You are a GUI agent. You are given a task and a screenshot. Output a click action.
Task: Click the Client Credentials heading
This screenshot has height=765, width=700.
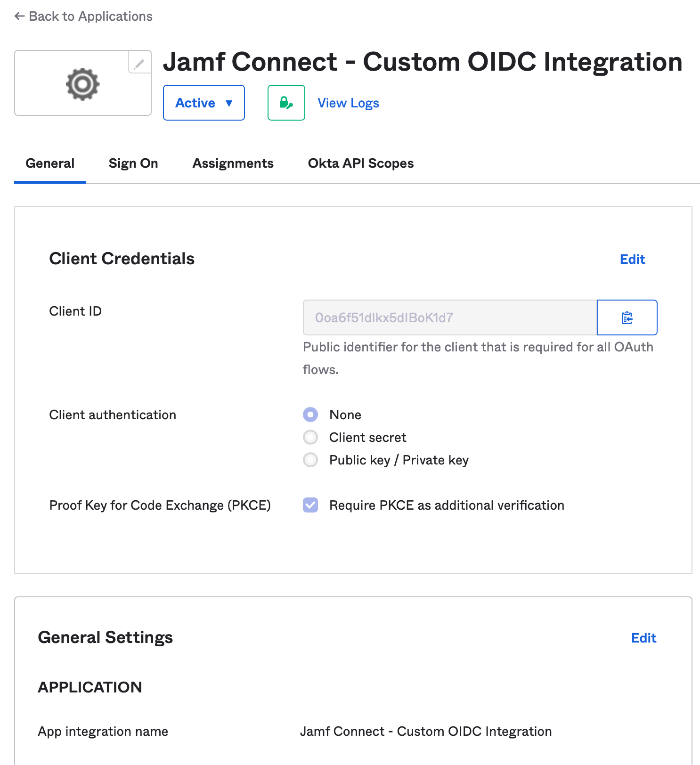pyautogui.click(x=122, y=259)
